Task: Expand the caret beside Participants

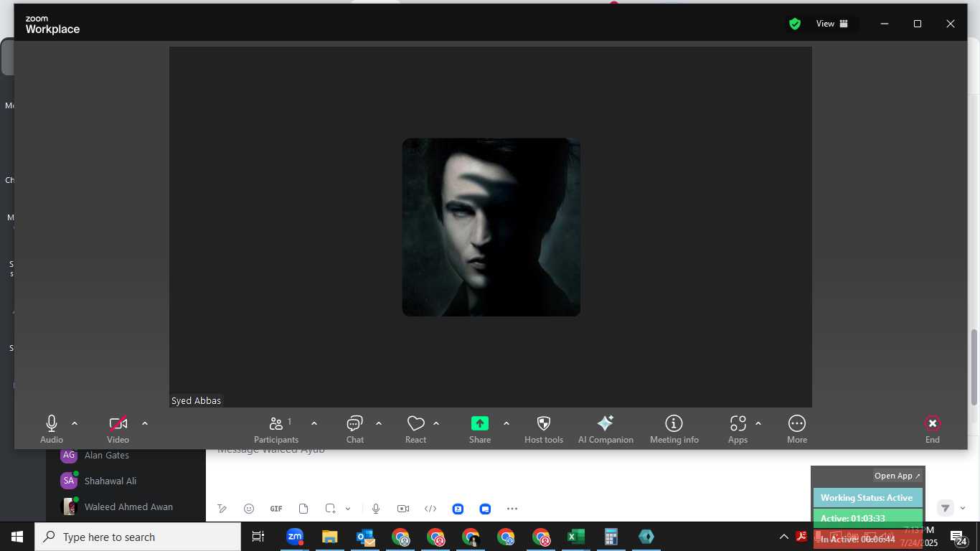Action: tap(314, 423)
